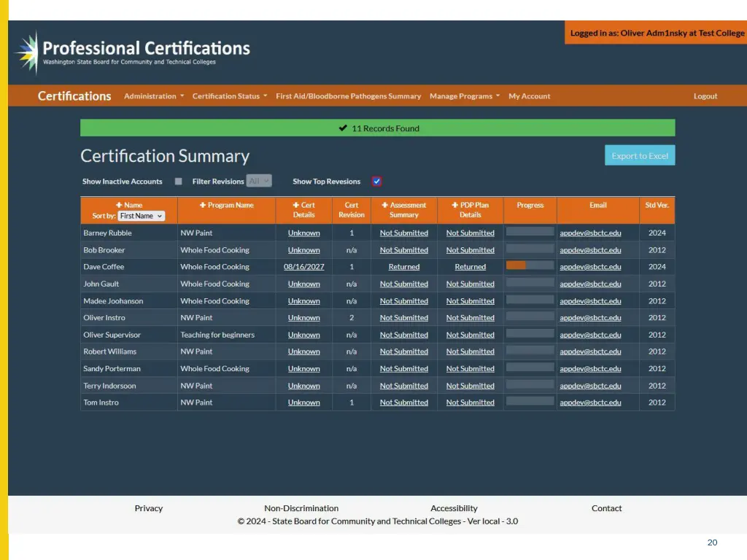Click the Cert Revision column header

coord(352,210)
